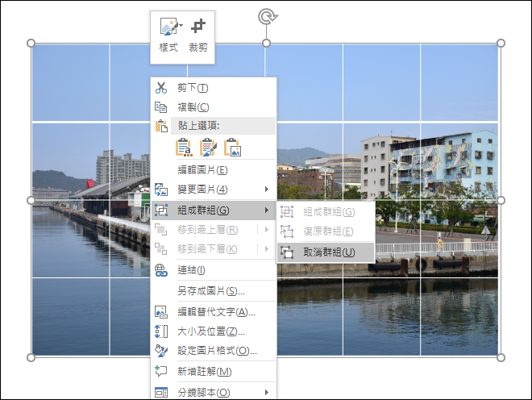Viewport: 532px width, 400px height.
Task: Choose 剪下(T) from the context menu
Action: tap(214, 88)
